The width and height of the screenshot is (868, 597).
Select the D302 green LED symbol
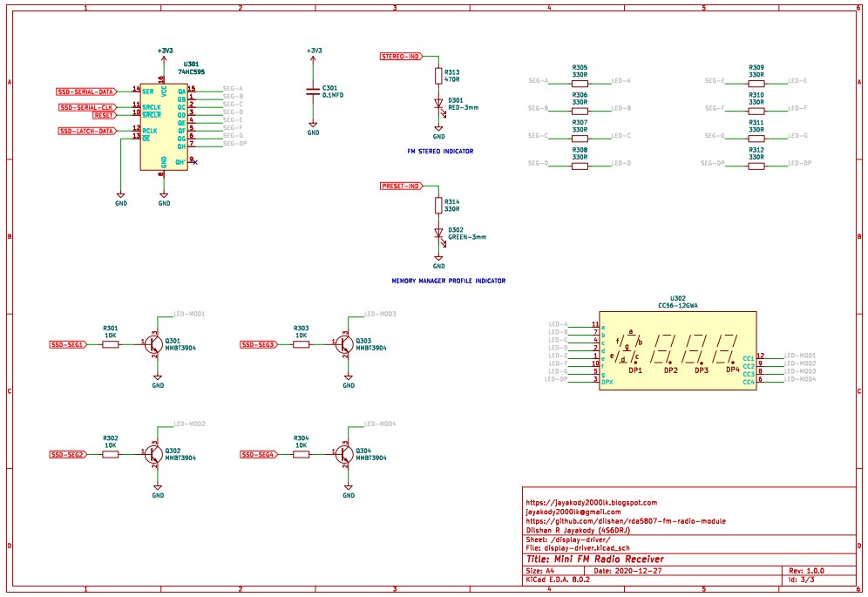439,233
